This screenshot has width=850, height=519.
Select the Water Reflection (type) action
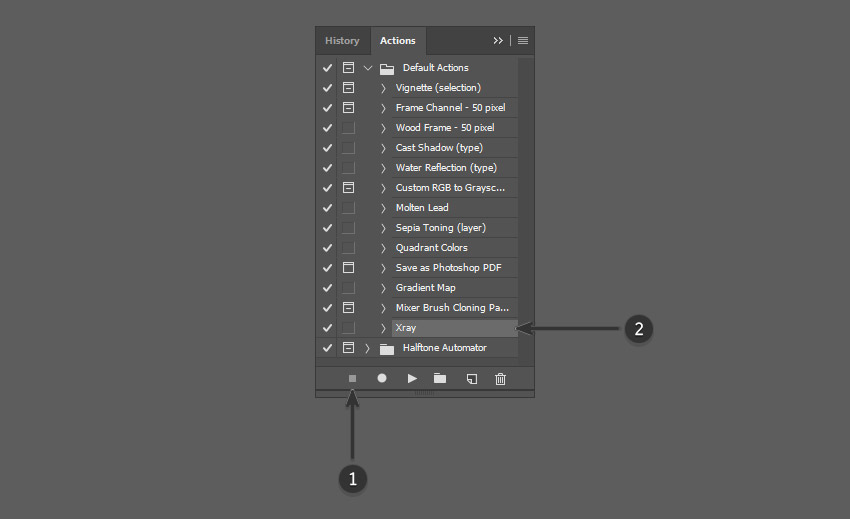coord(446,168)
